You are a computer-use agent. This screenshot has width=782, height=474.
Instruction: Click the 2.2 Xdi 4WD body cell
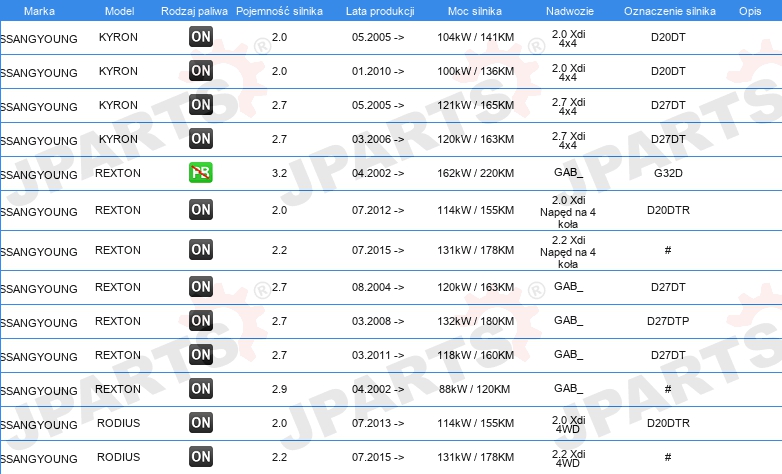click(568, 459)
